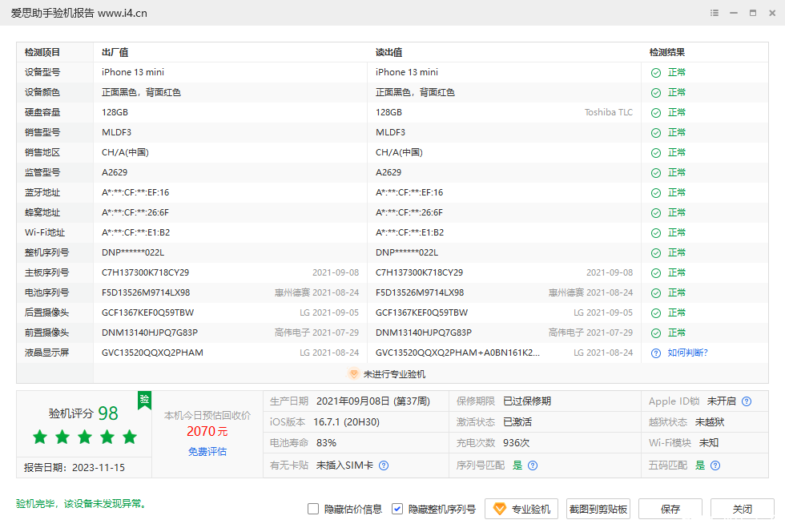The height and width of the screenshot is (532, 785).
Task: Select the factory serial C7H137300K718CY29
Action: click(145, 272)
